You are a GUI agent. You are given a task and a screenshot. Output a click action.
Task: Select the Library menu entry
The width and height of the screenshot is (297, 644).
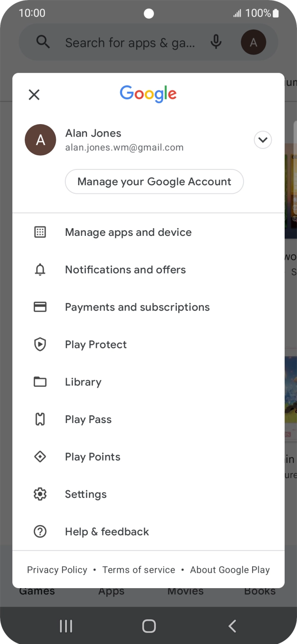[83, 382]
